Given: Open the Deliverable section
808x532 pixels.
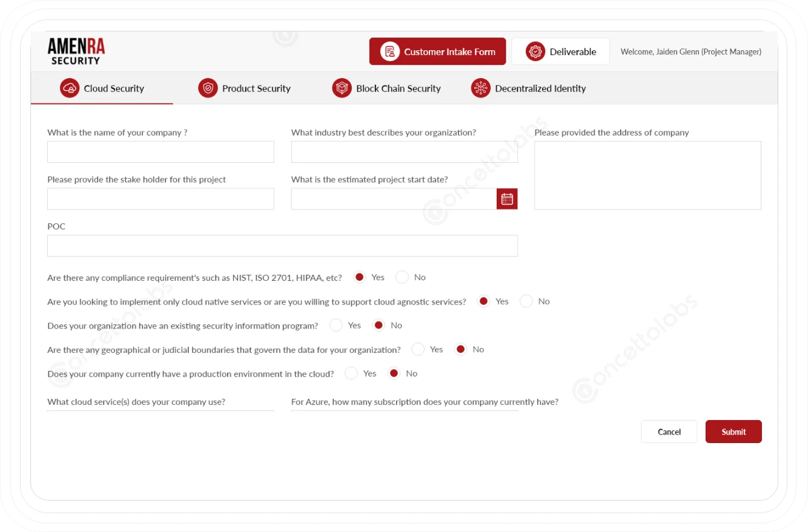Looking at the screenshot, I should pos(561,51).
